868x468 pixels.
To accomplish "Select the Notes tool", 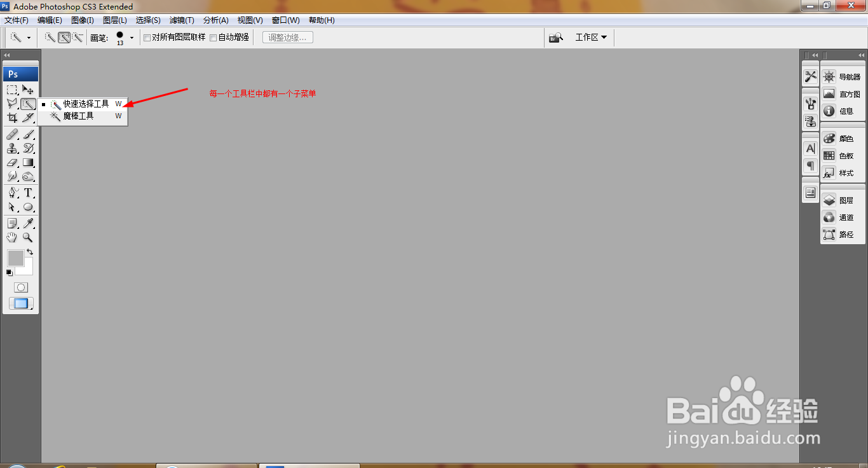I will pos(12,224).
